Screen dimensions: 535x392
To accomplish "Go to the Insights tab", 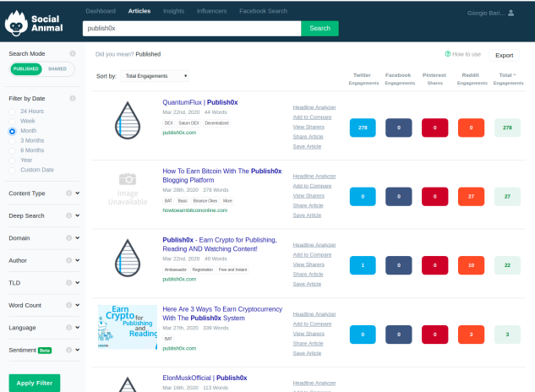I will (173, 11).
